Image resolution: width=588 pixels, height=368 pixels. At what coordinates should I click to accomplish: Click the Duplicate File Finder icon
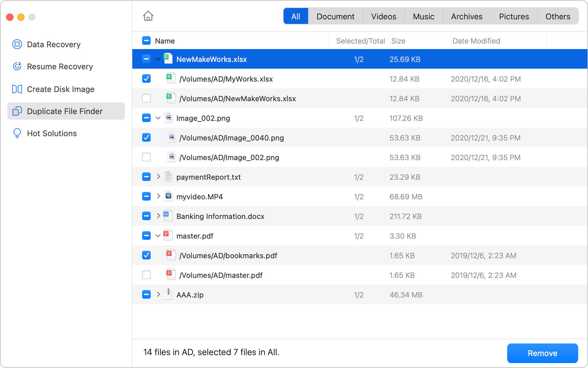click(17, 111)
